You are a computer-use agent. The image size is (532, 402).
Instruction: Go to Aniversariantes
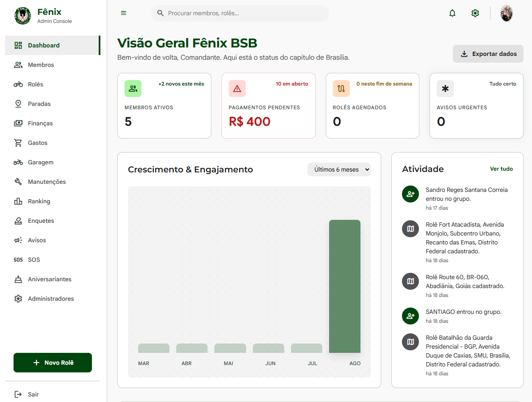(x=53, y=279)
